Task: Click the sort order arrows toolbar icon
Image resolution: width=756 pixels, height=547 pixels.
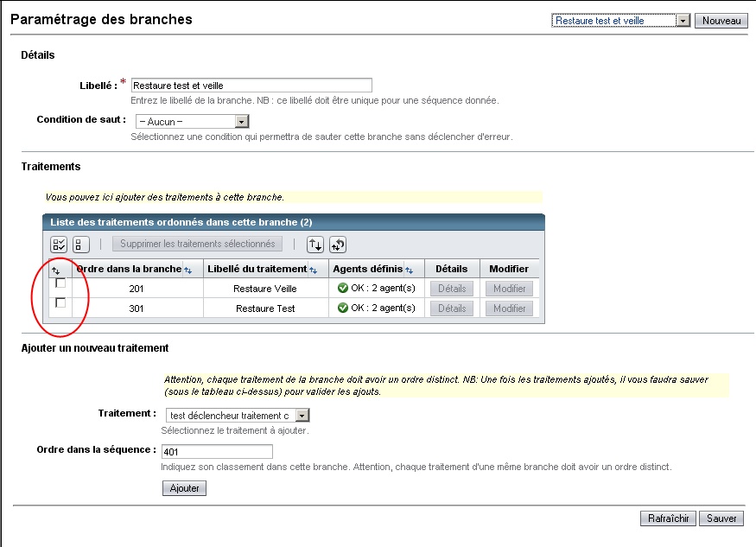Action: coord(316,245)
